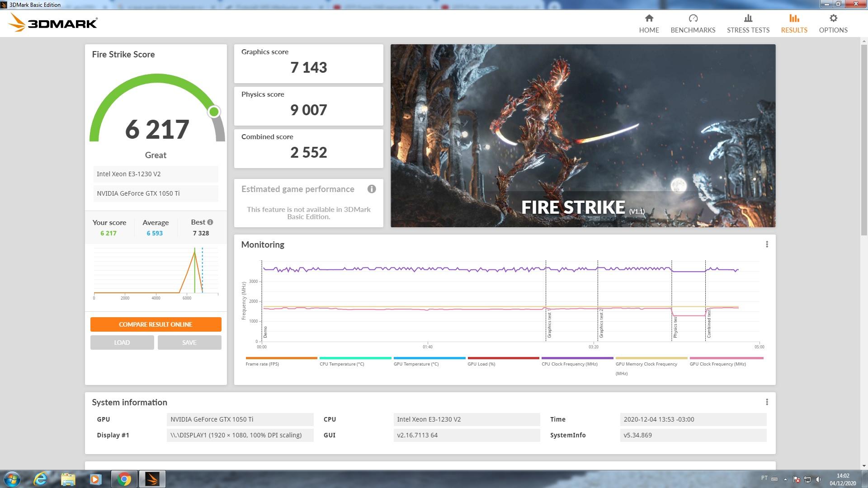Click Intel Xeon E3-1230 V2 under score gauge
868x488 pixels.
pos(156,174)
